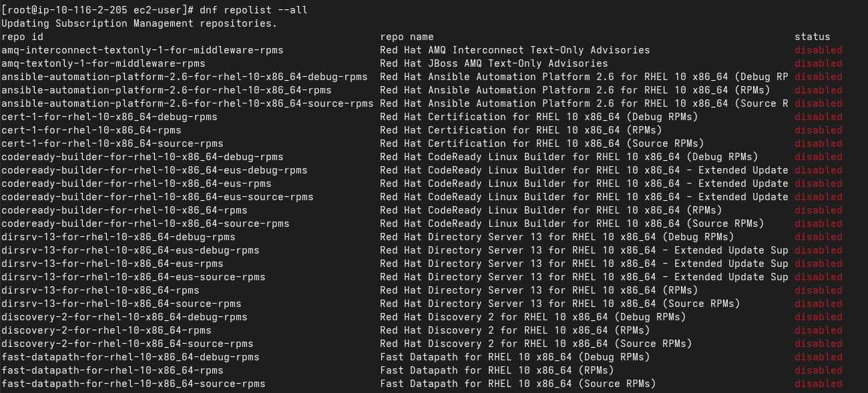Viewport: 868px width, 393px height.
Task: Click 'disabled' status for discovery-2-for-rhel-10-x86_64-rpms
Action: 818,330
